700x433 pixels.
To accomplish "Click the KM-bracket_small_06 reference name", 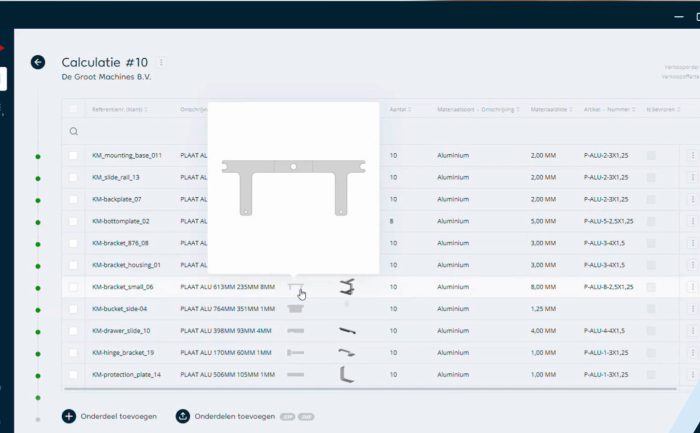I will pos(121,287).
